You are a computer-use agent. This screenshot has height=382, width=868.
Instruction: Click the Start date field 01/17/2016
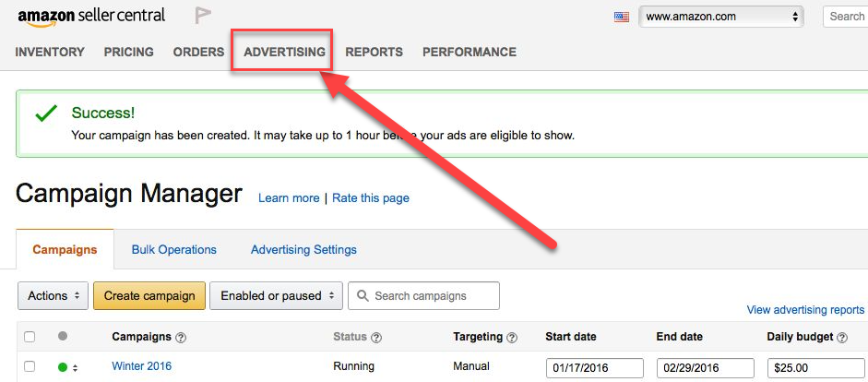(595, 368)
